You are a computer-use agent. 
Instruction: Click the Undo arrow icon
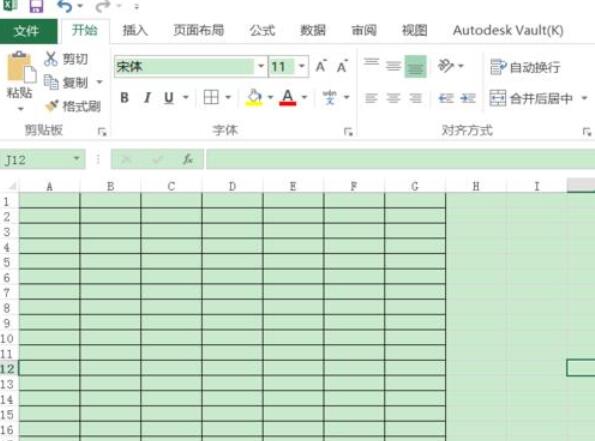click(x=65, y=6)
